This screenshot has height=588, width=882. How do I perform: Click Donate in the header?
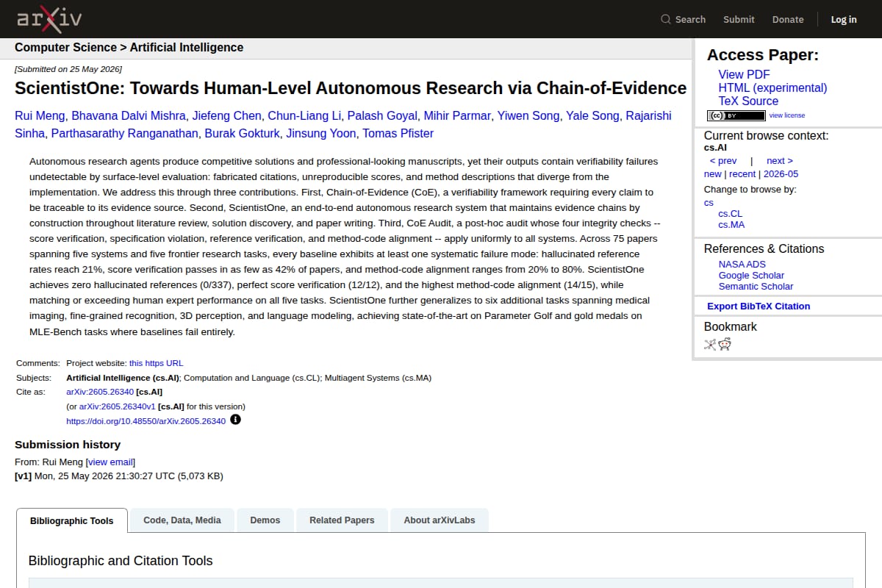click(788, 20)
